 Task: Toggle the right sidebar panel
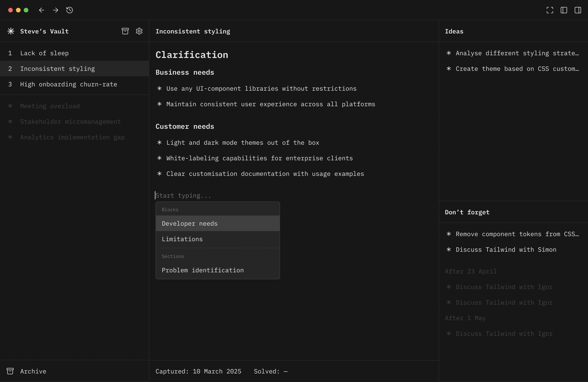(x=578, y=10)
